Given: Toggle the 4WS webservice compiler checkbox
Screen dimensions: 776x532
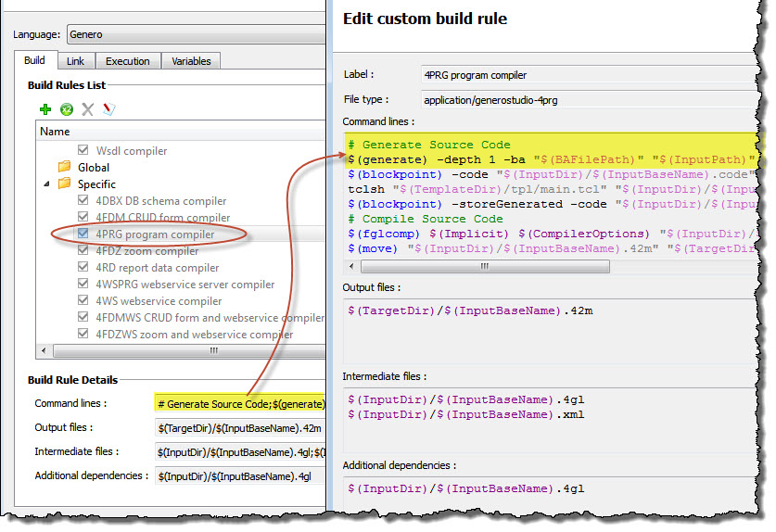Looking at the screenshot, I should pyautogui.click(x=84, y=301).
